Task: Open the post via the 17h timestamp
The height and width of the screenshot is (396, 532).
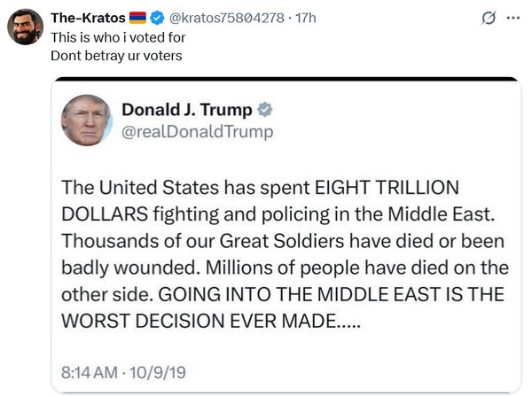Action: click(x=304, y=18)
